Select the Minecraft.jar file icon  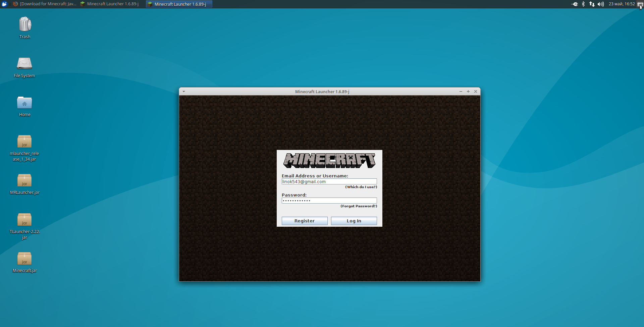click(x=24, y=259)
